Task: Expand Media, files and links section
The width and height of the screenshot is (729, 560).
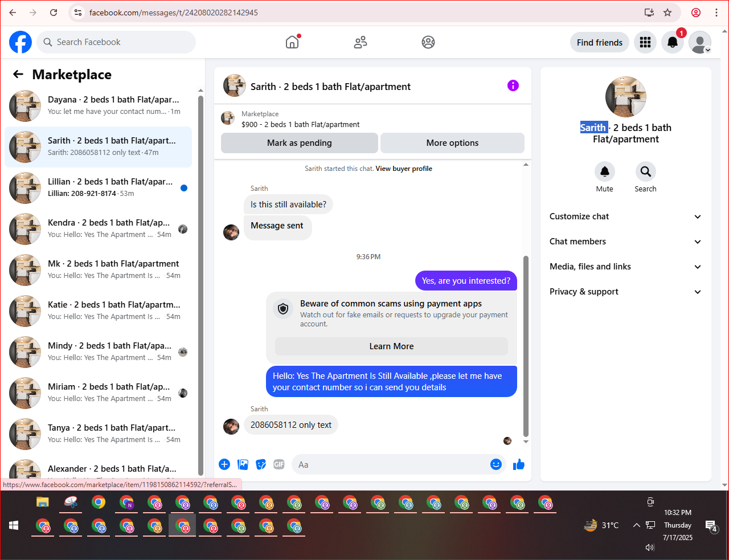Action: coord(626,267)
